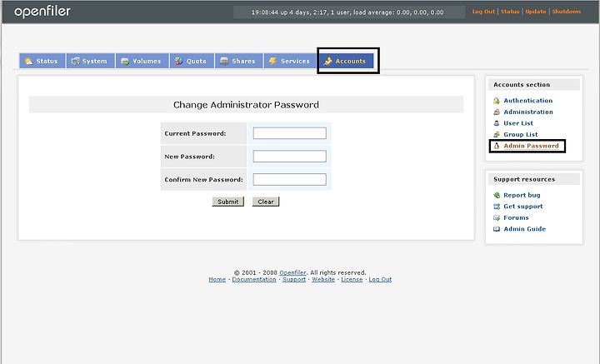The height and width of the screenshot is (364, 600).
Task: Click the Shares tab icon
Action: click(x=224, y=61)
